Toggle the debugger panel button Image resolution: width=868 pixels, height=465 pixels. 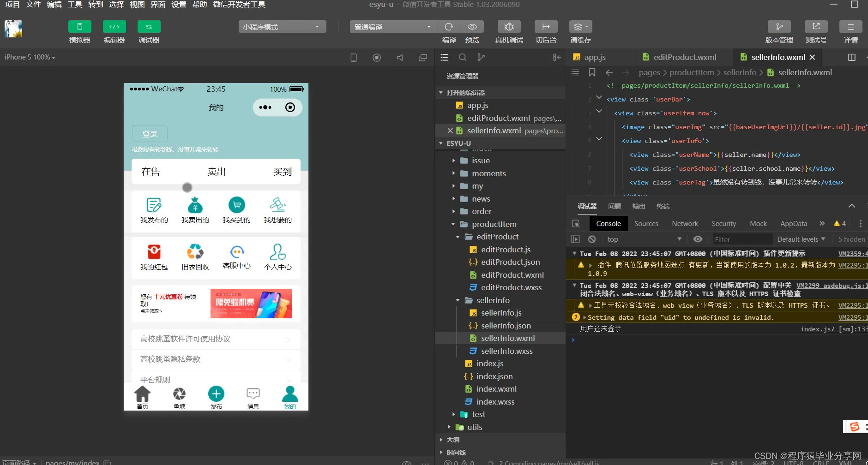(x=149, y=27)
